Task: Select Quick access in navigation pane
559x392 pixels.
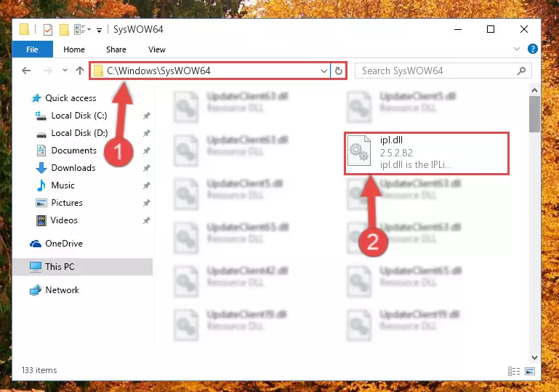Action: (71, 98)
